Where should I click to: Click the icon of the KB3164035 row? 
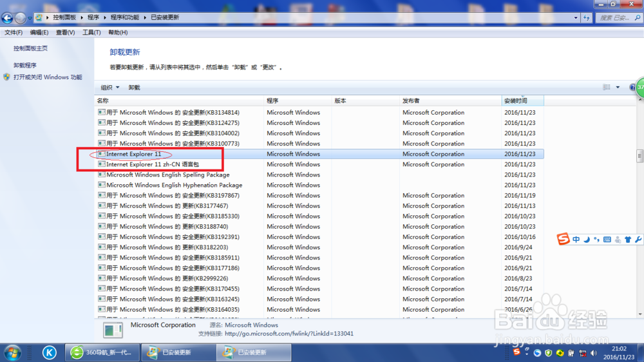tap(102, 309)
